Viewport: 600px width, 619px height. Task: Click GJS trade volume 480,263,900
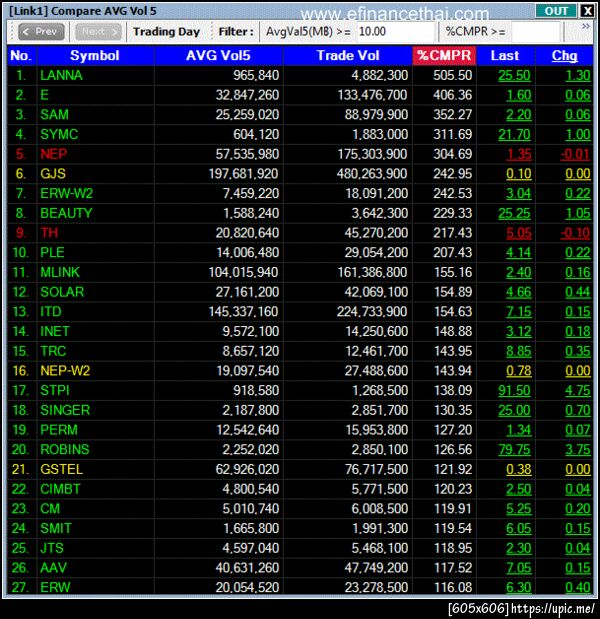[372, 174]
